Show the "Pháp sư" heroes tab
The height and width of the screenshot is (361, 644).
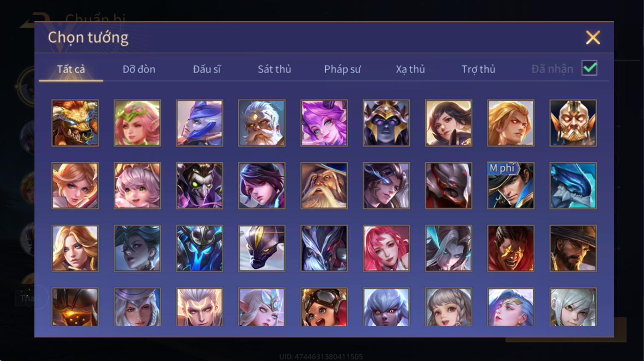click(342, 69)
